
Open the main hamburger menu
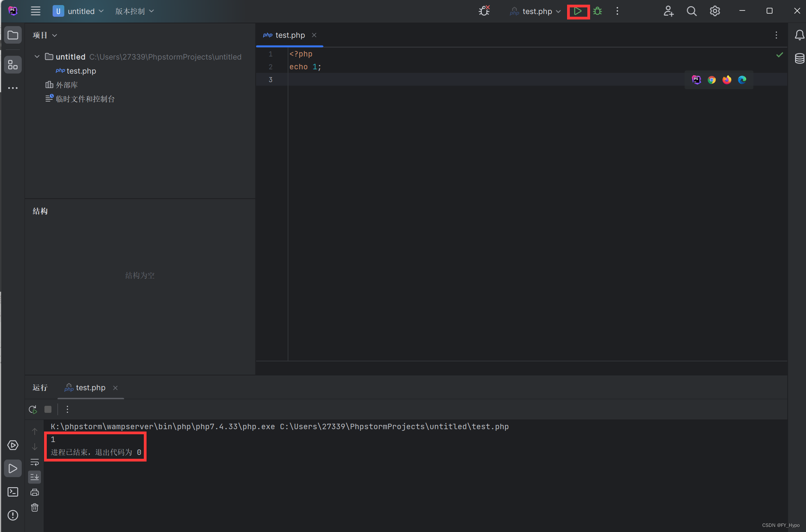pyautogui.click(x=35, y=11)
